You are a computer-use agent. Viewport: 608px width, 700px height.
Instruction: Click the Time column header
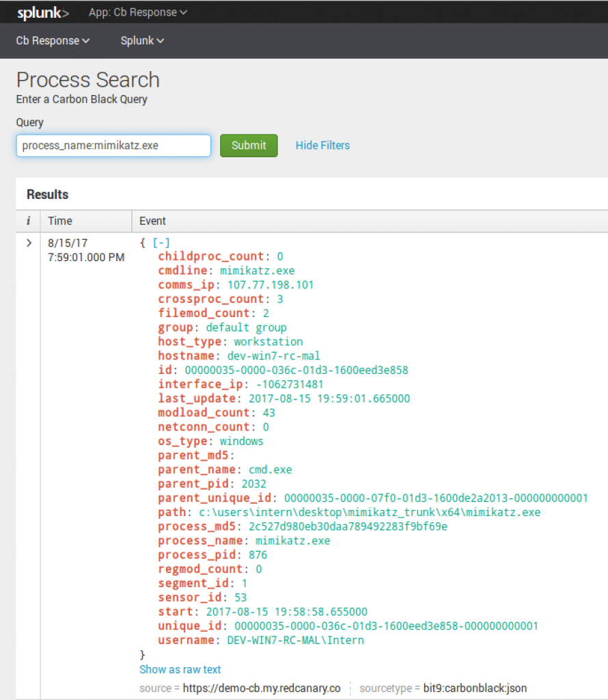pyautogui.click(x=60, y=221)
